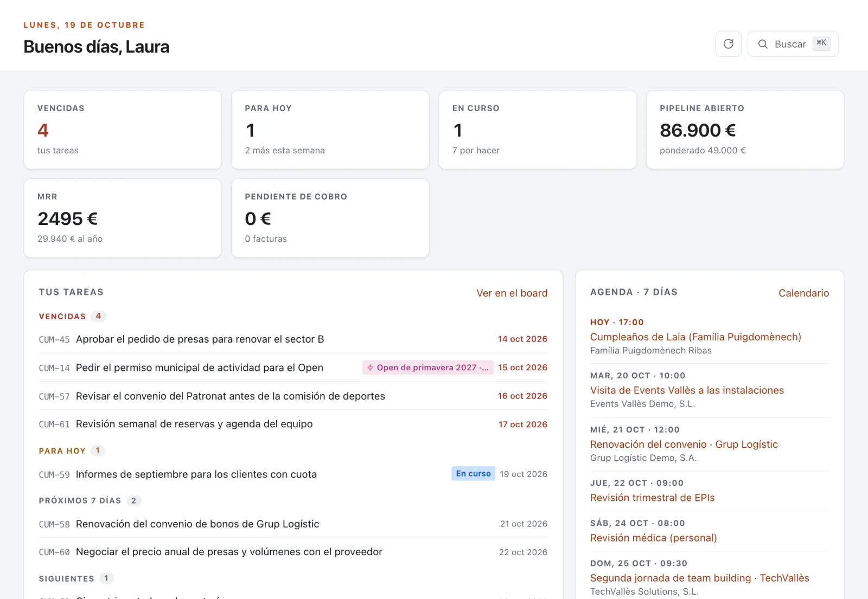The height and width of the screenshot is (599, 868).
Task: Open event 'Cumpleaños de Laia (Família Puigdomènech)'
Action: point(695,337)
